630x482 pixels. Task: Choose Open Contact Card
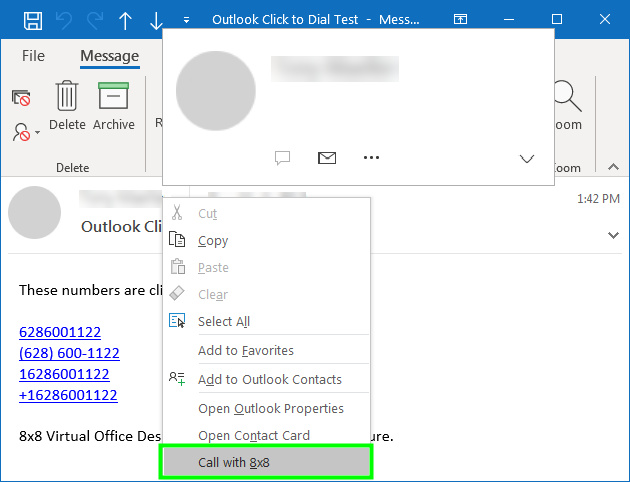click(x=265, y=435)
